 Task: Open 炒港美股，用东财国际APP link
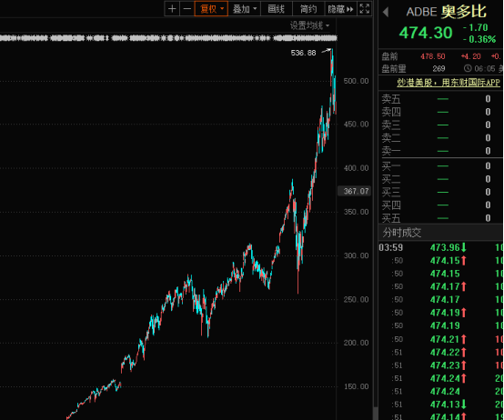[x=449, y=83]
